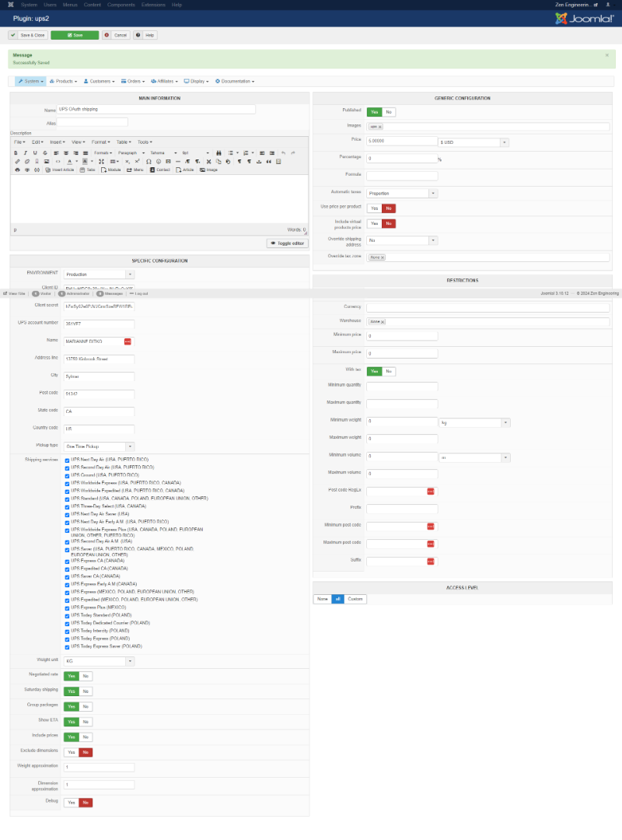This screenshot has height=840, width=622.
Task: Open the Automatic taxes dropdown
Action: (402, 194)
